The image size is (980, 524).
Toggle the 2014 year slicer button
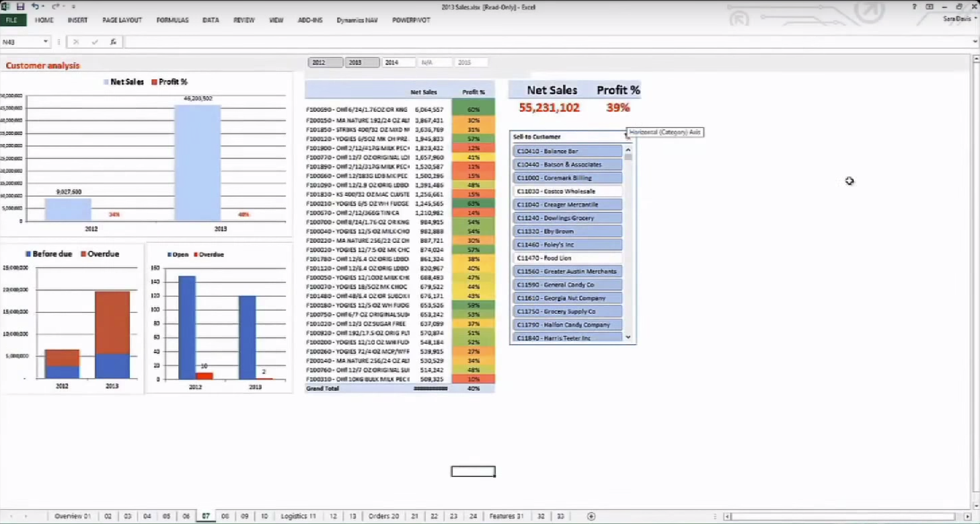pyautogui.click(x=398, y=63)
